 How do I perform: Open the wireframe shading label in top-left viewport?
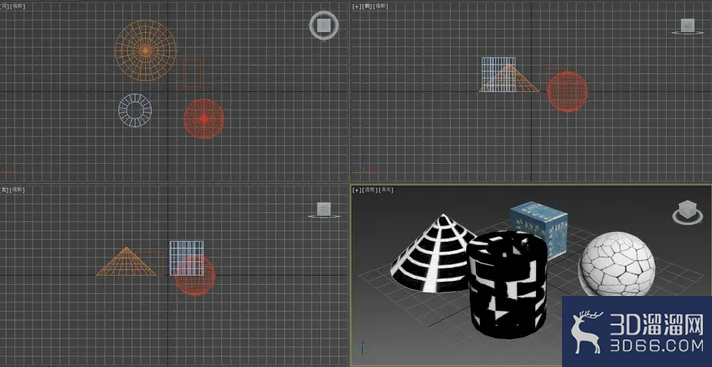(18, 6)
